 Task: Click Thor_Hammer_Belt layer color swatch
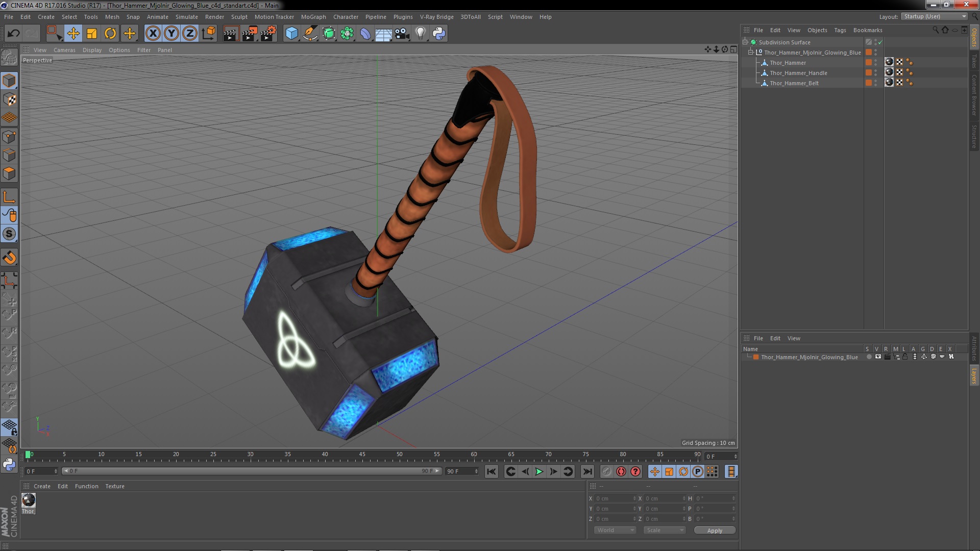[x=869, y=83]
